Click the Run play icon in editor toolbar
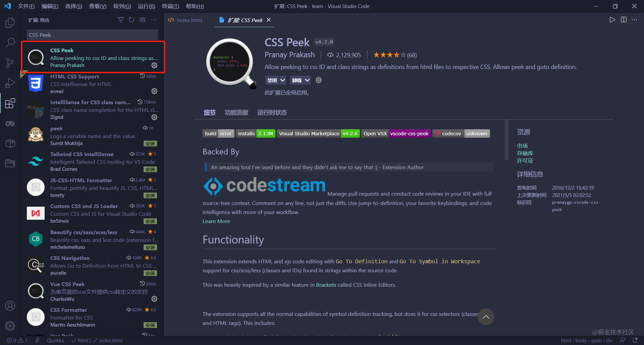Screen dimensions: 644x345 click(612, 20)
